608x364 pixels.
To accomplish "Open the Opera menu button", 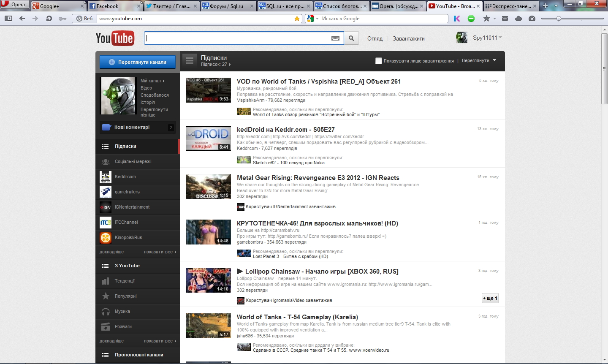I will [14, 5].
